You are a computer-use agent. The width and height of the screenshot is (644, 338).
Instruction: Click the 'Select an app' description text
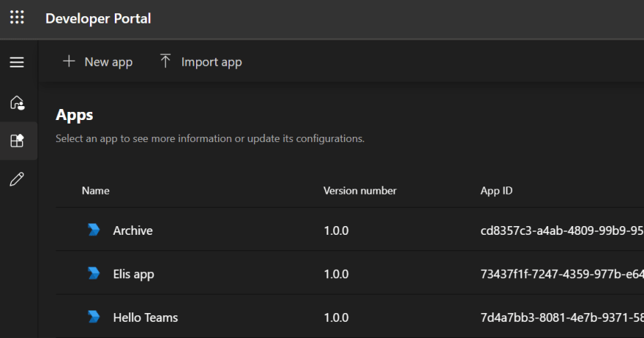click(210, 138)
